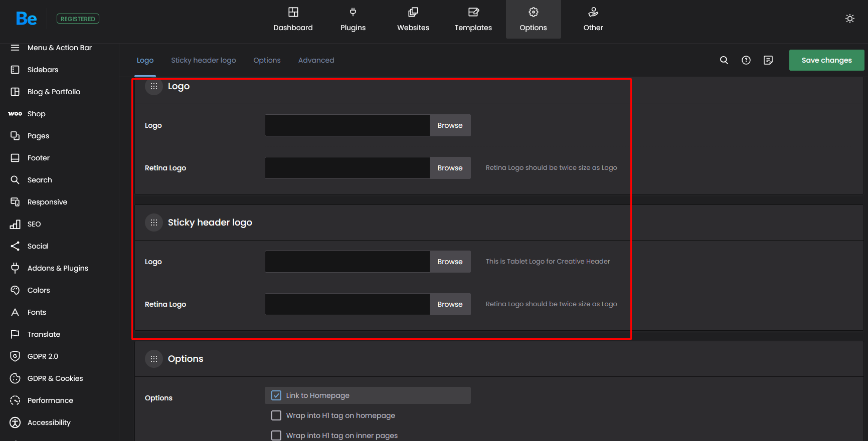Click the search magnifier icon in toolbar
This screenshot has height=441, width=868.
(x=724, y=60)
